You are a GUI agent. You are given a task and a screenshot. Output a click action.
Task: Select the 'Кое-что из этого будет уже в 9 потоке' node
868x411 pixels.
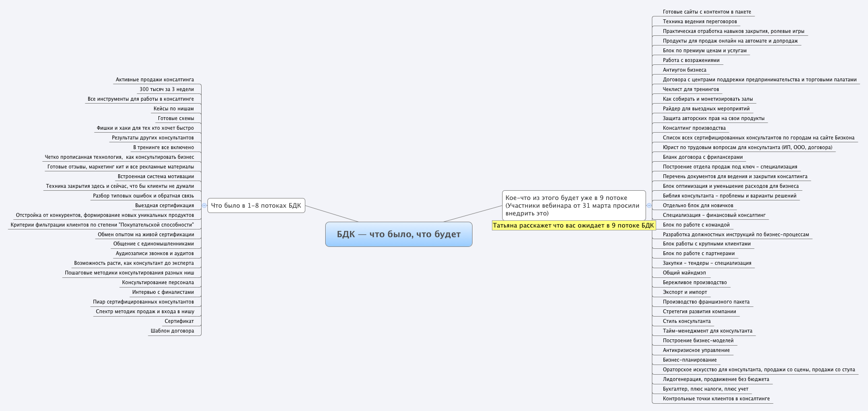(x=573, y=205)
